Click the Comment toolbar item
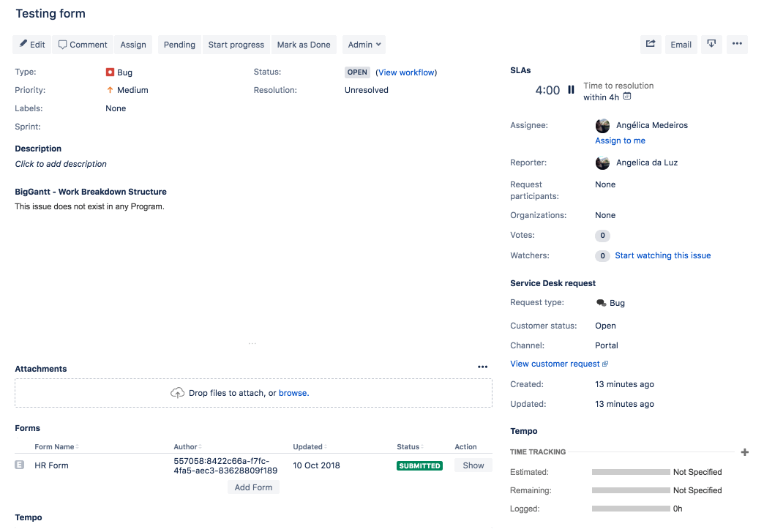This screenshot has height=532, width=764. click(82, 45)
